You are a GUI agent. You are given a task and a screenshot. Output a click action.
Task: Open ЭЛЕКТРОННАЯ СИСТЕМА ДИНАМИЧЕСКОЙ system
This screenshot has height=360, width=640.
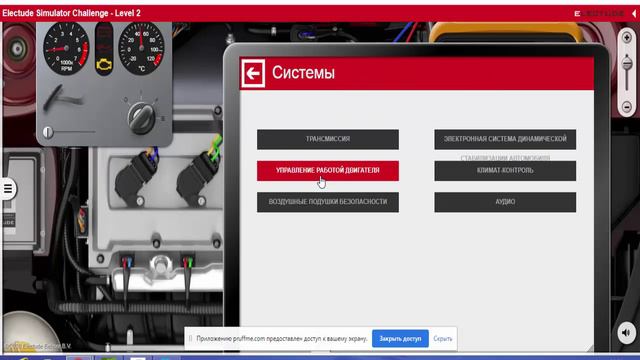pos(505,139)
